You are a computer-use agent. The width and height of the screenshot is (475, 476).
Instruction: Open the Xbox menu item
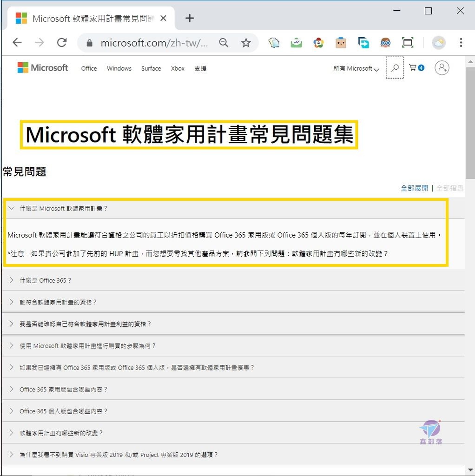pyautogui.click(x=178, y=69)
